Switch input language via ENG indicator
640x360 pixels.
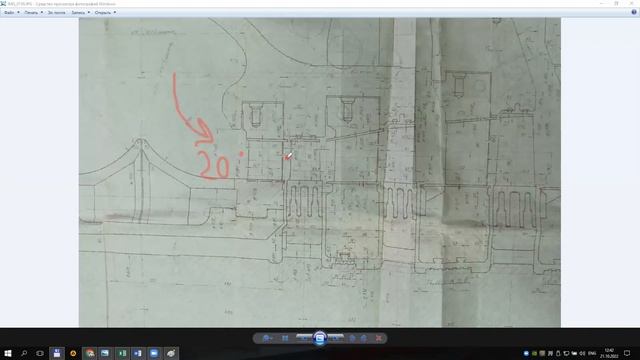pyautogui.click(x=592, y=353)
